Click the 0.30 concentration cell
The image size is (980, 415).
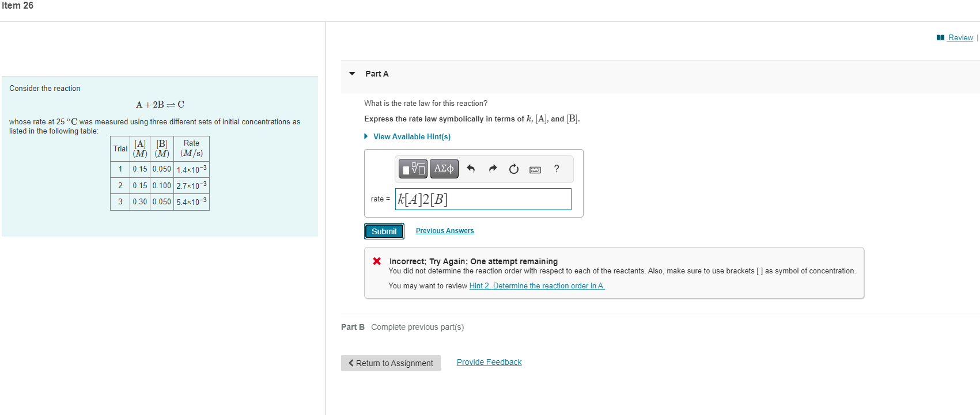click(x=140, y=201)
